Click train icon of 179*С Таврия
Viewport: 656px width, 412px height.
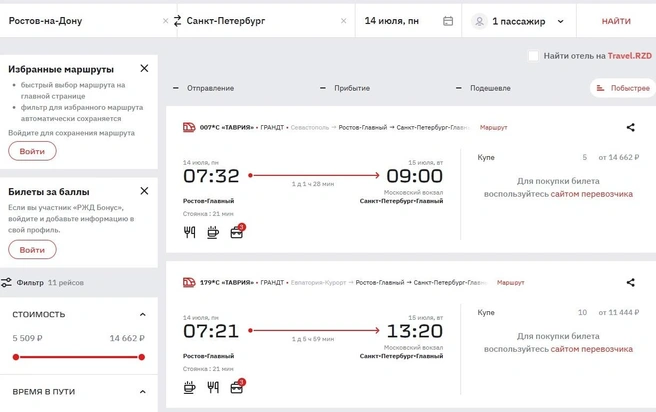[x=189, y=282]
